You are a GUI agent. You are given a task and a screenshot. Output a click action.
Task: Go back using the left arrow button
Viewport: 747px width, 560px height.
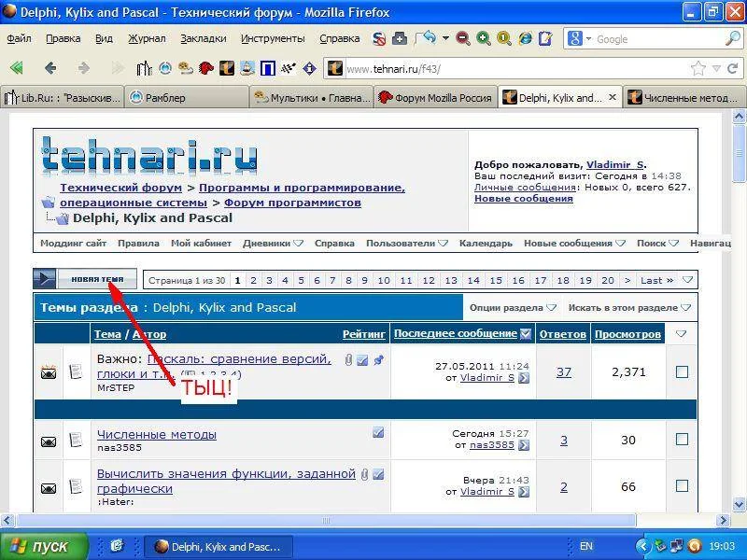point(50,68)
